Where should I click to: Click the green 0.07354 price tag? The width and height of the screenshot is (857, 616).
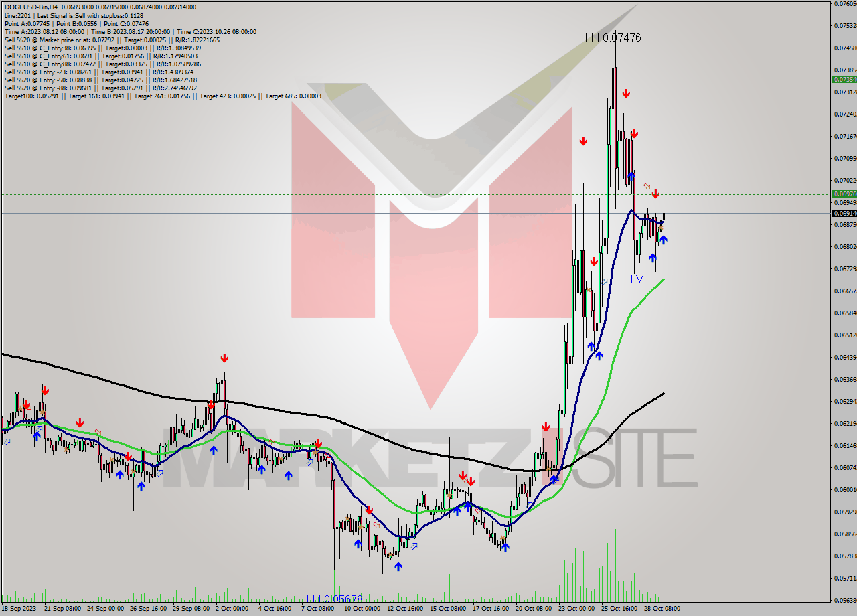pos(844,79)
